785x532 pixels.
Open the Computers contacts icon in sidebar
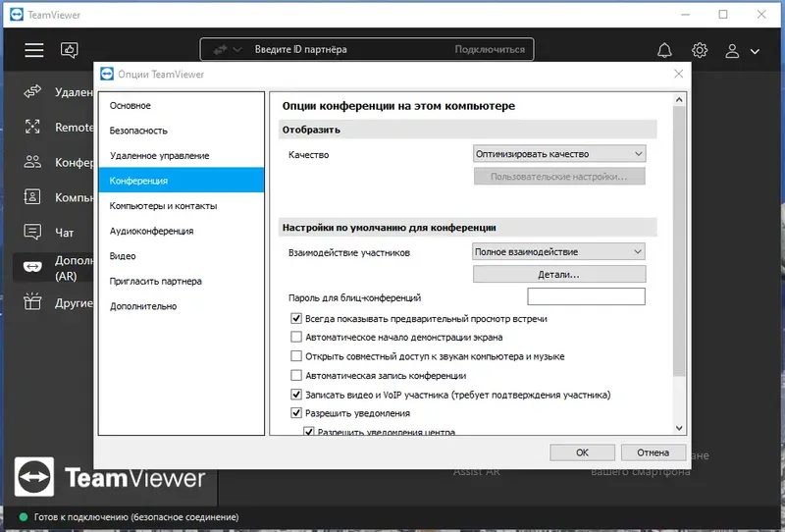pyautogui.click(x=32, y=197)
